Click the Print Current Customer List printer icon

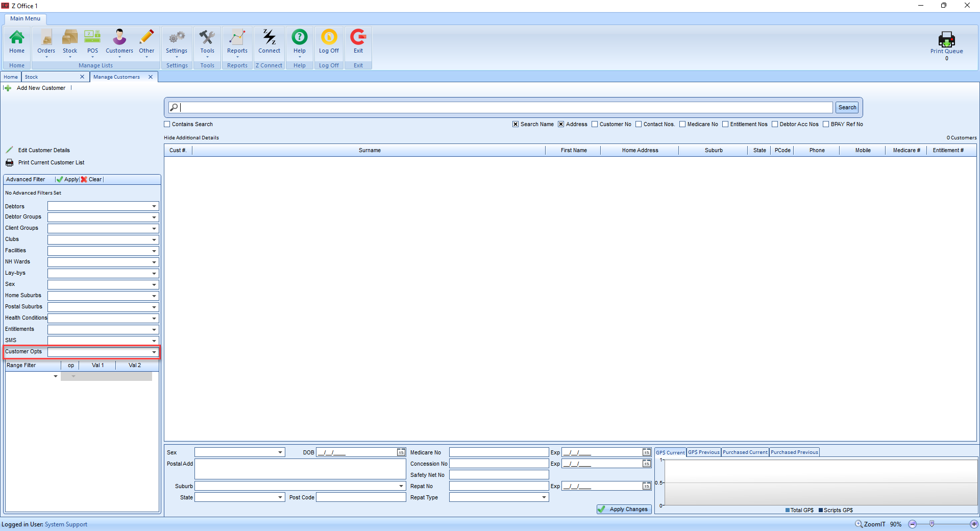[x=9, y=162]
